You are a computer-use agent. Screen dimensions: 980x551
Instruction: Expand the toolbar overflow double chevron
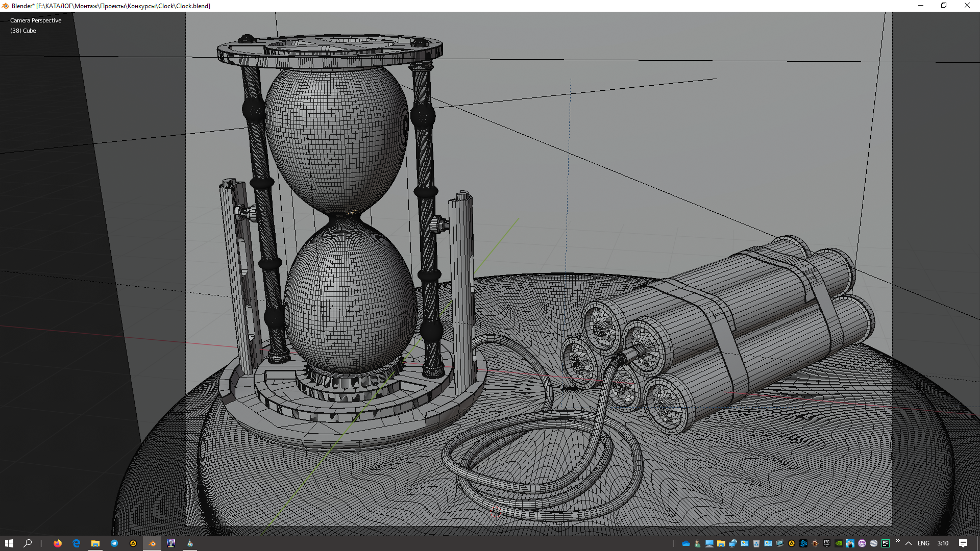pyautogui.click(x=898, y=541)
